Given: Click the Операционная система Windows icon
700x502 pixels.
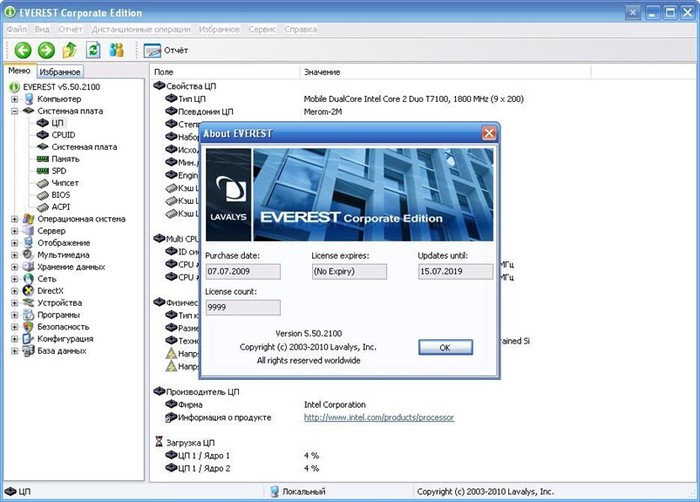Looking at the screenshot, I should pyautogui.click(x=29, y=219).
